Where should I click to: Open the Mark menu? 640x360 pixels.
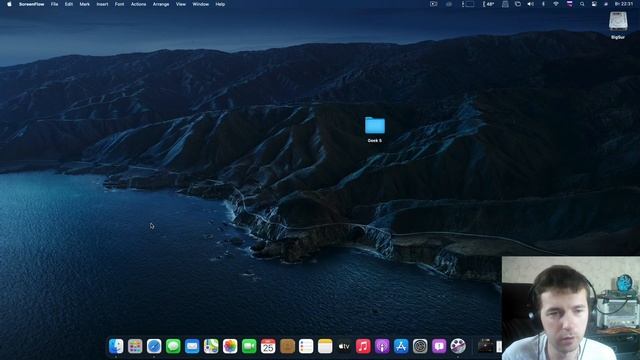(x=84, y=4)
